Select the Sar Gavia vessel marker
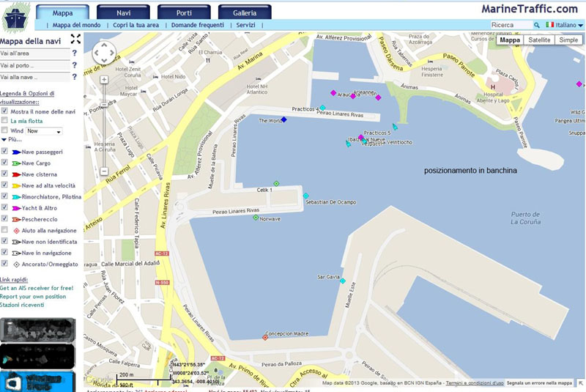The width and height of the screenshot is (586, 392). 342,281
